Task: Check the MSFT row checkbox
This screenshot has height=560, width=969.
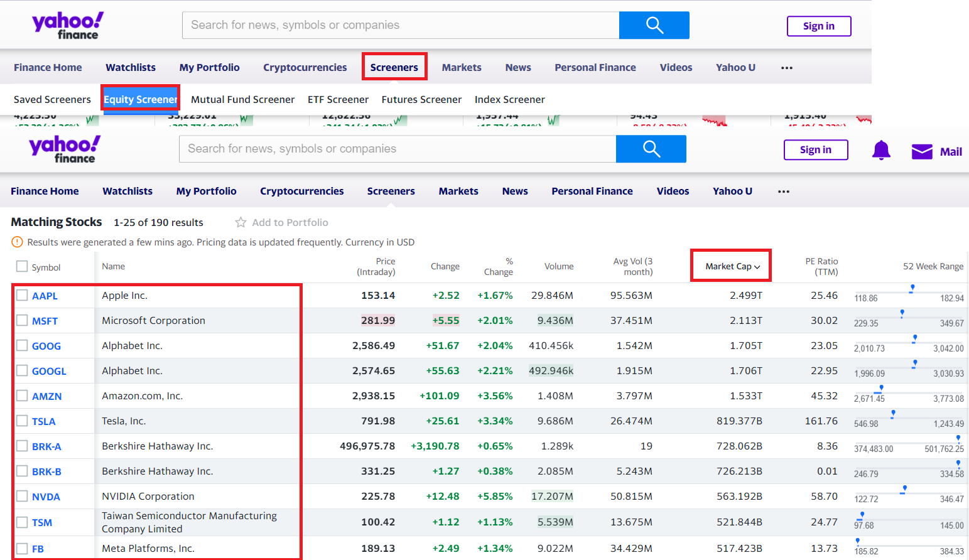Action: pyautogui.click(x=22, y=320)
